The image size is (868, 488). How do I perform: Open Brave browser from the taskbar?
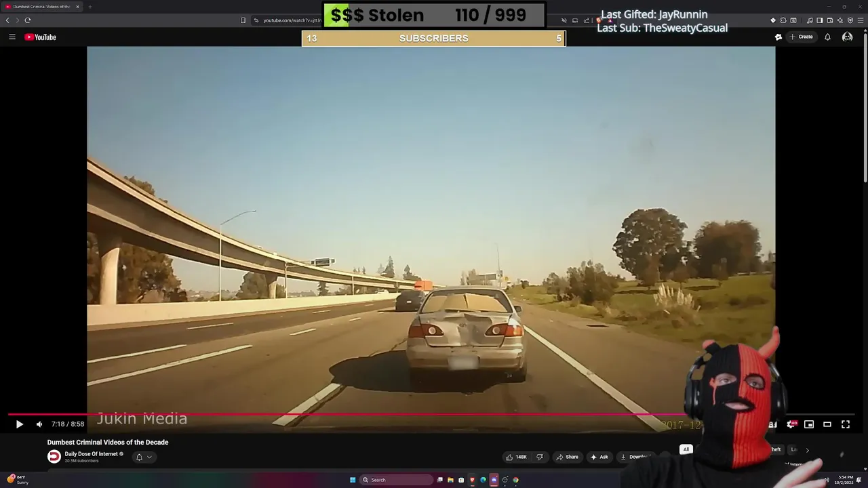click(x=472, y=480)
